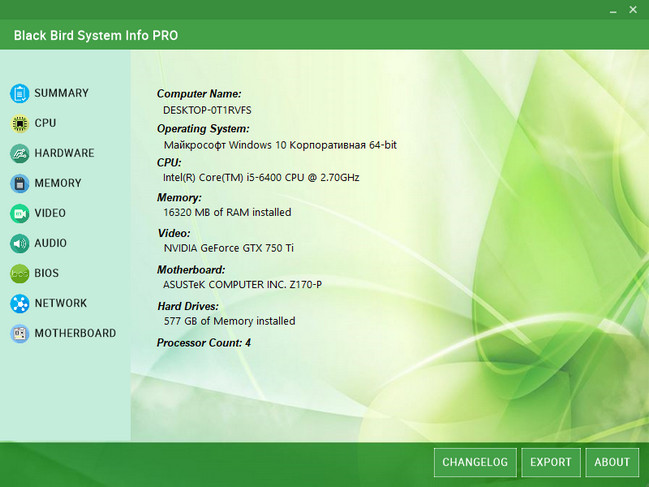Image resolution: width=649 pixels, height=487 pixels.
Task: Close the Black Bird System Info window
Action: click(633, 10)
